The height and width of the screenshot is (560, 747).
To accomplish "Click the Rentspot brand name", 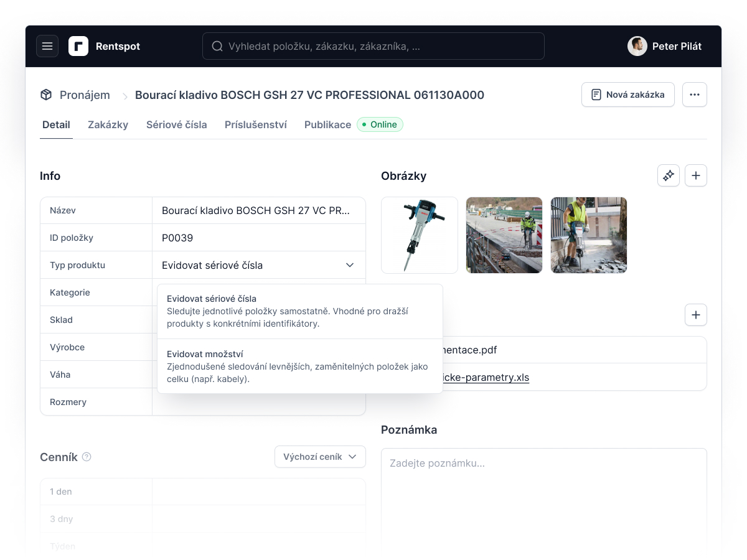I will point(118,46).
